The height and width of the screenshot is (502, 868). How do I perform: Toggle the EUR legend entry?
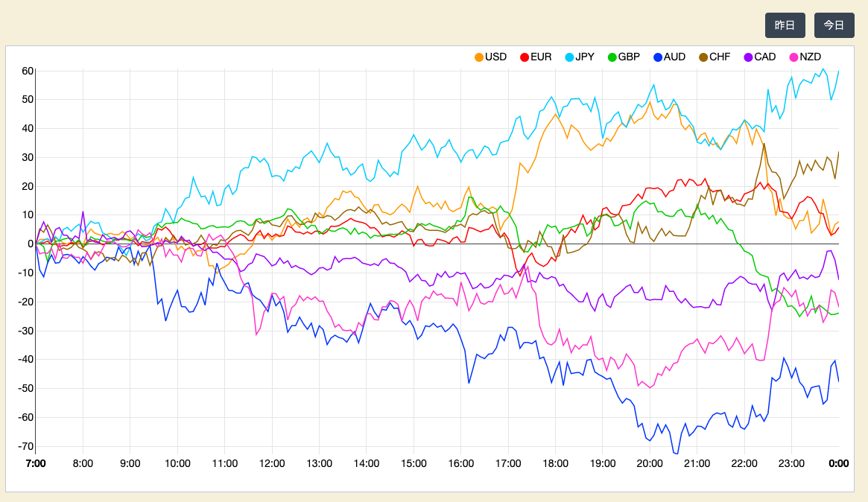540,57
